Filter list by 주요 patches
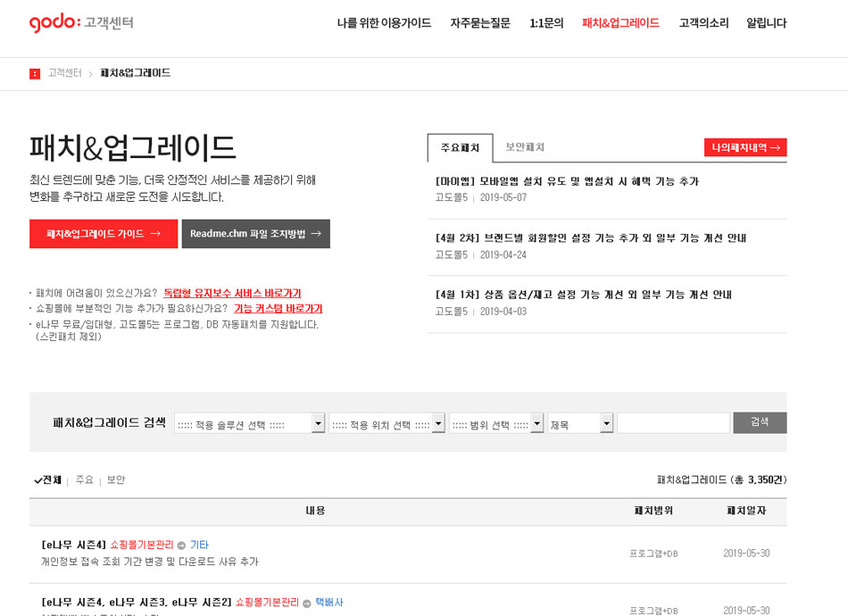848x616 pixels. [x=84, y=480]
